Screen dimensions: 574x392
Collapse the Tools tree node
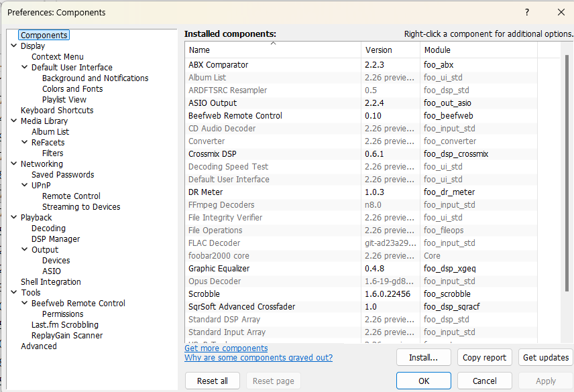click(x=14, y=292)
